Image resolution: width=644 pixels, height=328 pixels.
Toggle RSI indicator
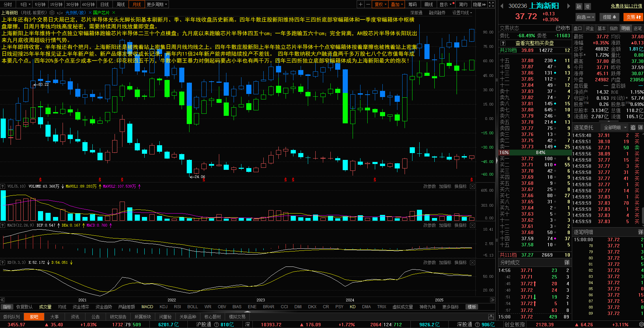[x=178, y=307]
